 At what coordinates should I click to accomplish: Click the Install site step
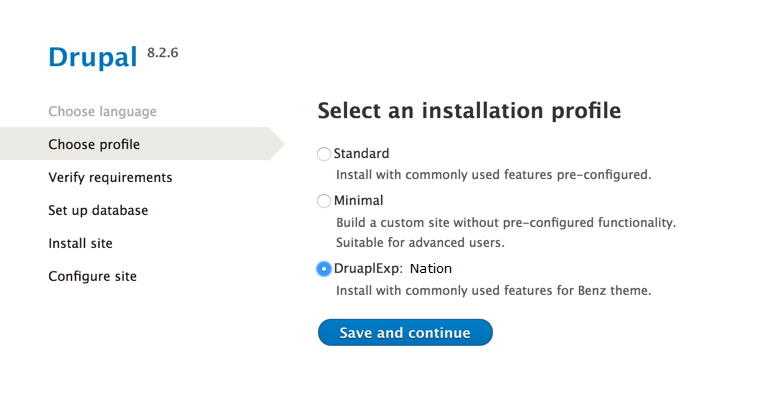click(80, 243)
